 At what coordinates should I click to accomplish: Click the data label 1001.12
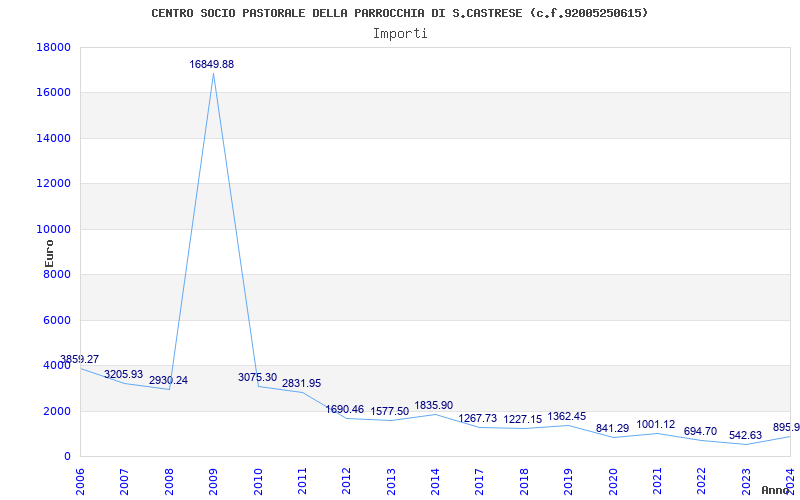pos(656,424)
